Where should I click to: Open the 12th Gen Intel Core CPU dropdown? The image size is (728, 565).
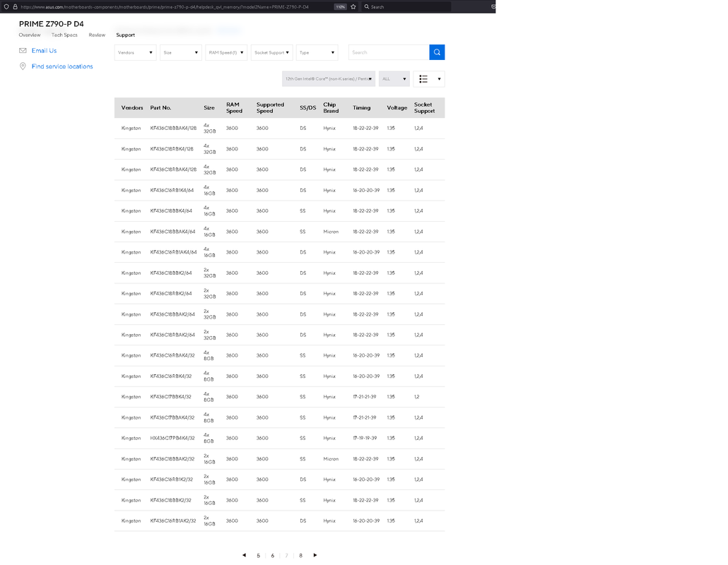click(329, 79)
